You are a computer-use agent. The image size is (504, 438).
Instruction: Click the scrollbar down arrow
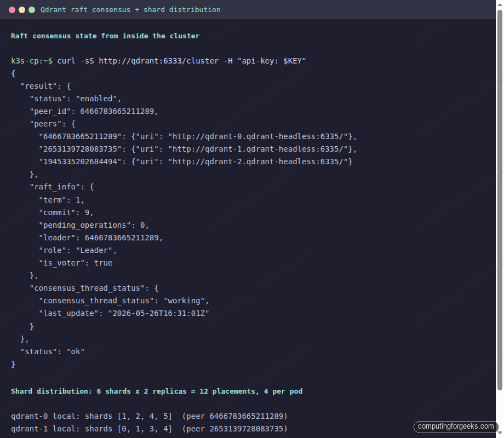(500, 434)
